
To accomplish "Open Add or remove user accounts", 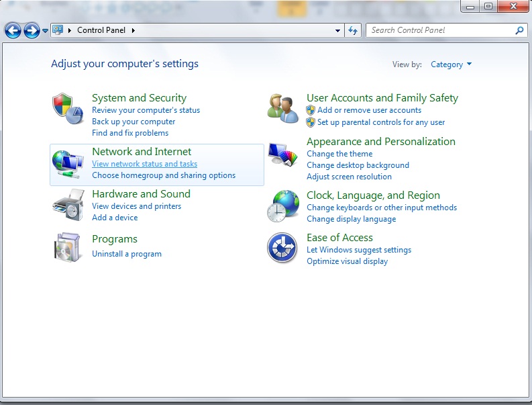I will tap(369, 110).
